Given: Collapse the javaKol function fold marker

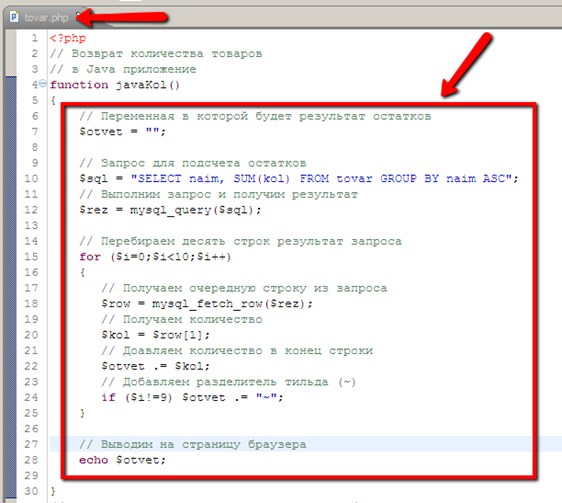Looking at the screenshot, I should [42, 84].
